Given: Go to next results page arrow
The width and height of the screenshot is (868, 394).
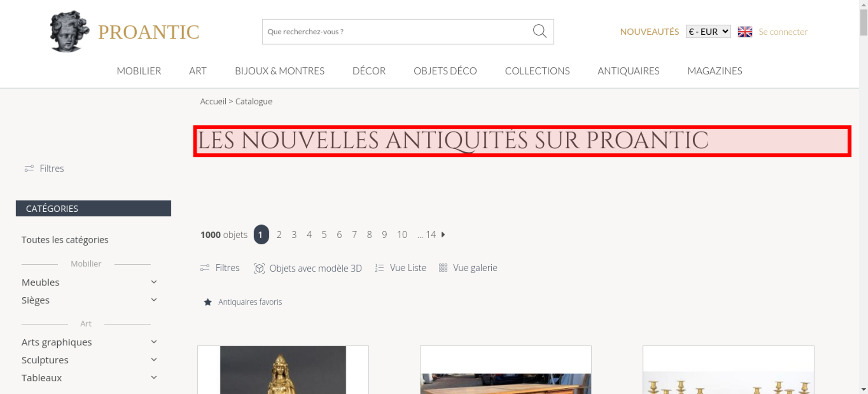Looking at the screenshot, I should point(443,234).
